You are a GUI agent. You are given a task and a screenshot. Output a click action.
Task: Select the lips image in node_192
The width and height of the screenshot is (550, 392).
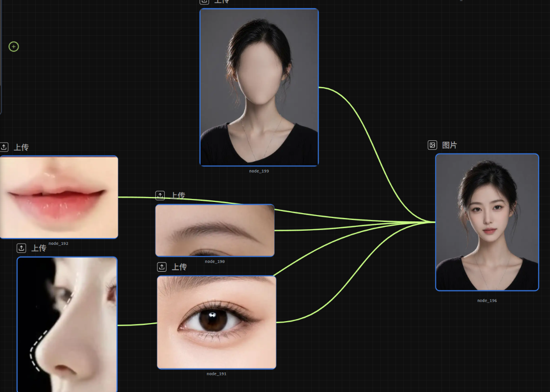tap(59, 197)
